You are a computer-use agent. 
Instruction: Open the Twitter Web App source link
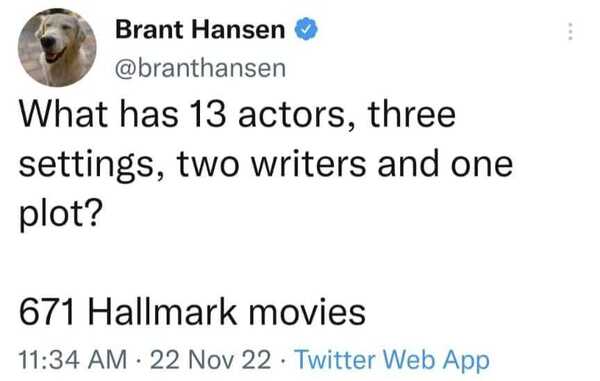tap(393, 360)
